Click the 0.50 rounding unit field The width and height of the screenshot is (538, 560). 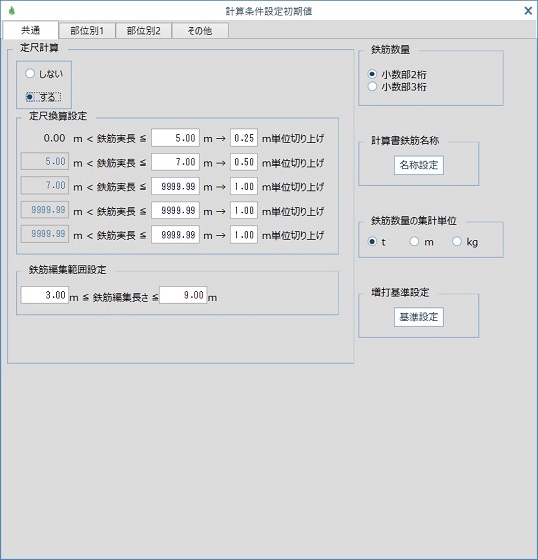[x=244, y=162]
